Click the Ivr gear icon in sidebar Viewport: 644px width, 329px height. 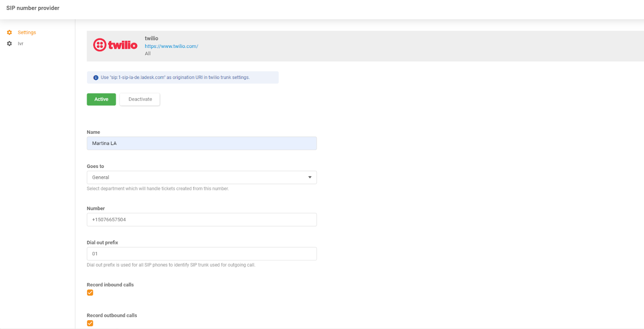(9, 43)
